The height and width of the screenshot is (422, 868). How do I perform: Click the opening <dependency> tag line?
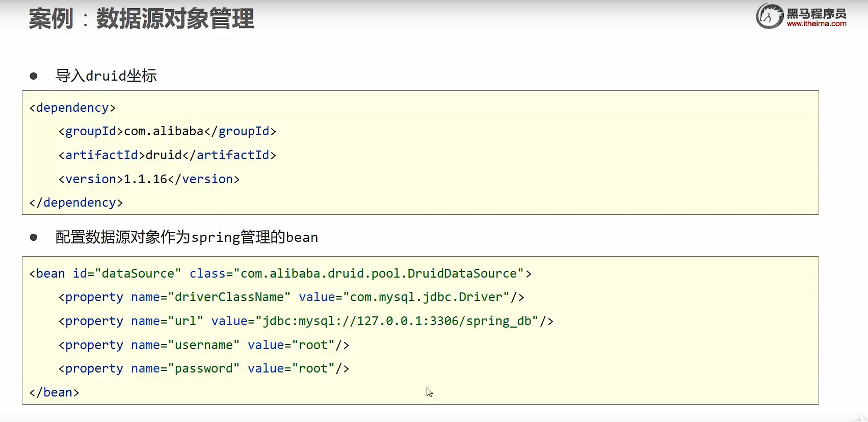coord(73,108)
